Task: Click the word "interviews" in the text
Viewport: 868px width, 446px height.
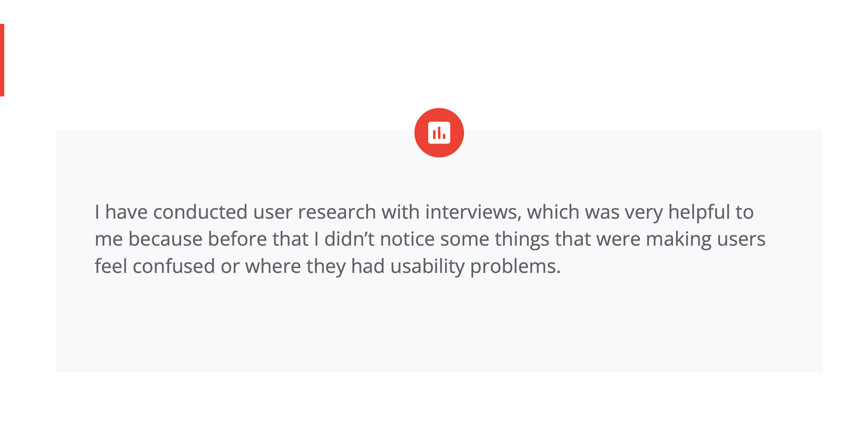Action: [x=473, y=212]
